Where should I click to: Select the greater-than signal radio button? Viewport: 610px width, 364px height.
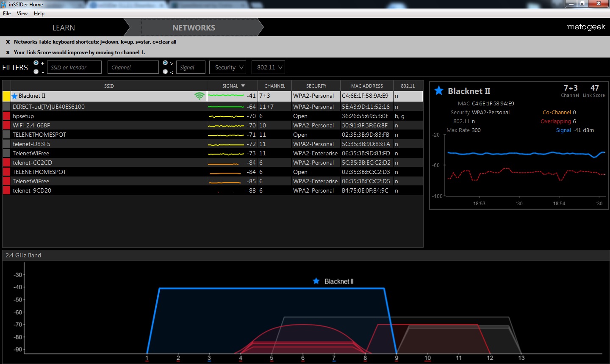point(165,63)
